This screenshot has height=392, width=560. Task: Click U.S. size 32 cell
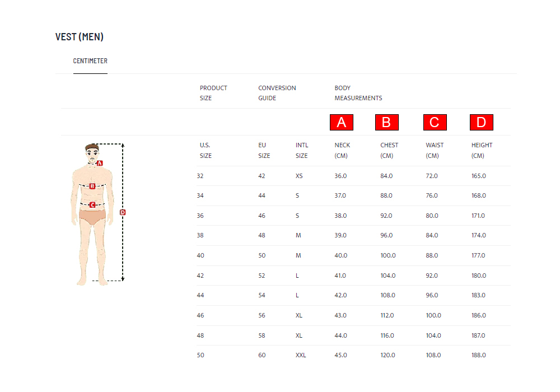click(x=200, y=176)
